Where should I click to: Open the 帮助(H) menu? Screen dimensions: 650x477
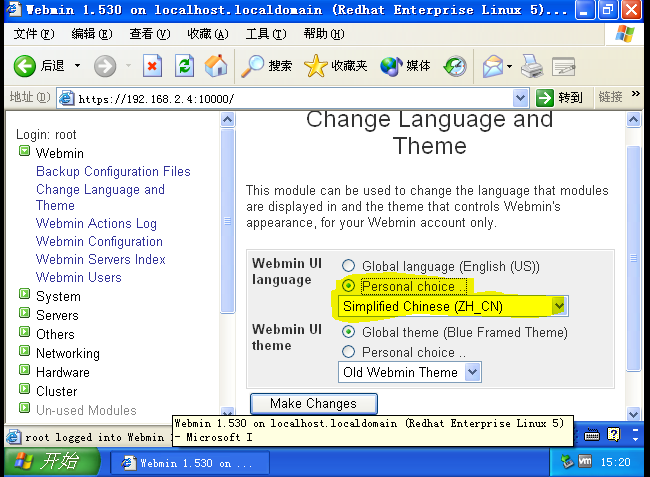[x=324, y=34]
